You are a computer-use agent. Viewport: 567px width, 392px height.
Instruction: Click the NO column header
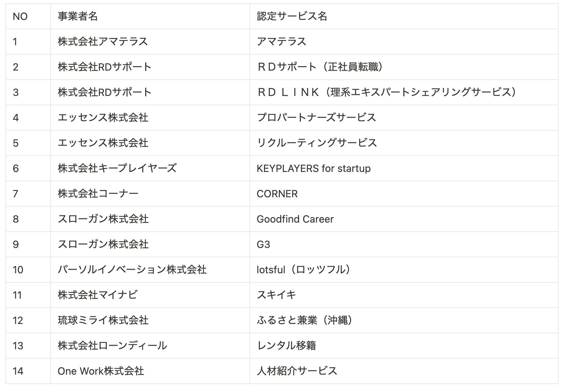pos(20,17)
